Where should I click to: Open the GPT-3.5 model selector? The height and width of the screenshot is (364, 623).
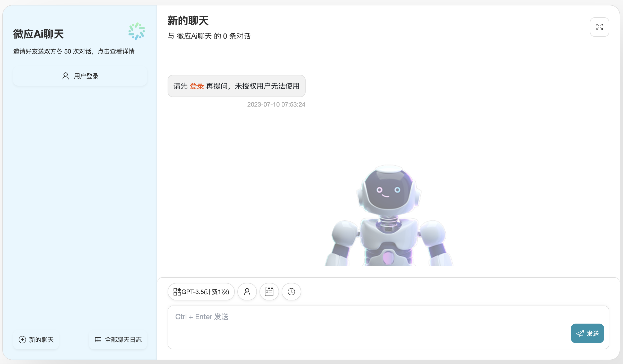point(201,291)
